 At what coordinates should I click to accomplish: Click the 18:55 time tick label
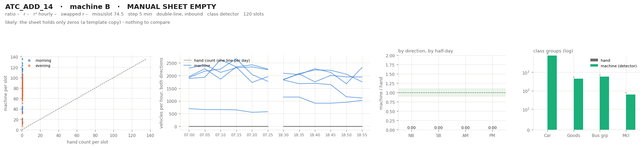coord(362,135)
